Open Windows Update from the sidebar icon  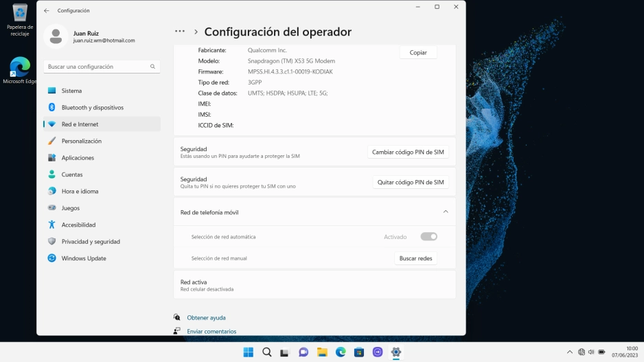point(51,258)
